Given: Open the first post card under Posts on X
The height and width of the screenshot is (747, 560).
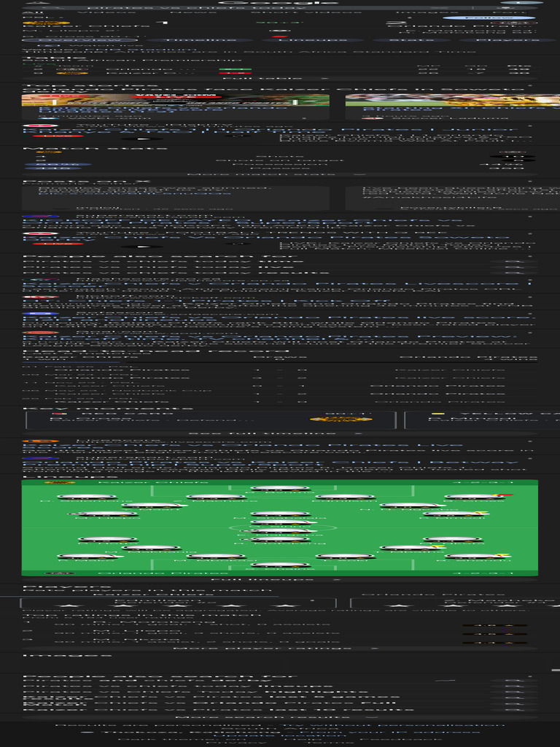Looking at the screenshot, I should click(175, 198).
